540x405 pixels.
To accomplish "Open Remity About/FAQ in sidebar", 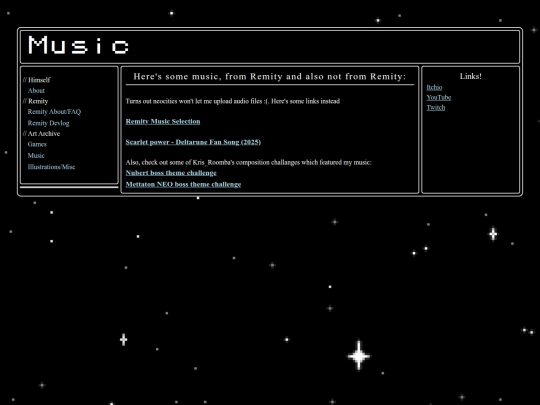I will point(54,112).
